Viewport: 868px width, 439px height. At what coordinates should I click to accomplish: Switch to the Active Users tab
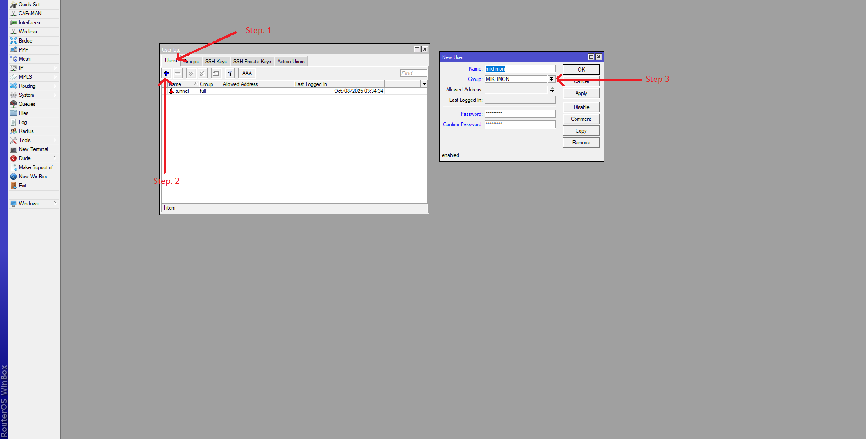[x=291, y=62]
